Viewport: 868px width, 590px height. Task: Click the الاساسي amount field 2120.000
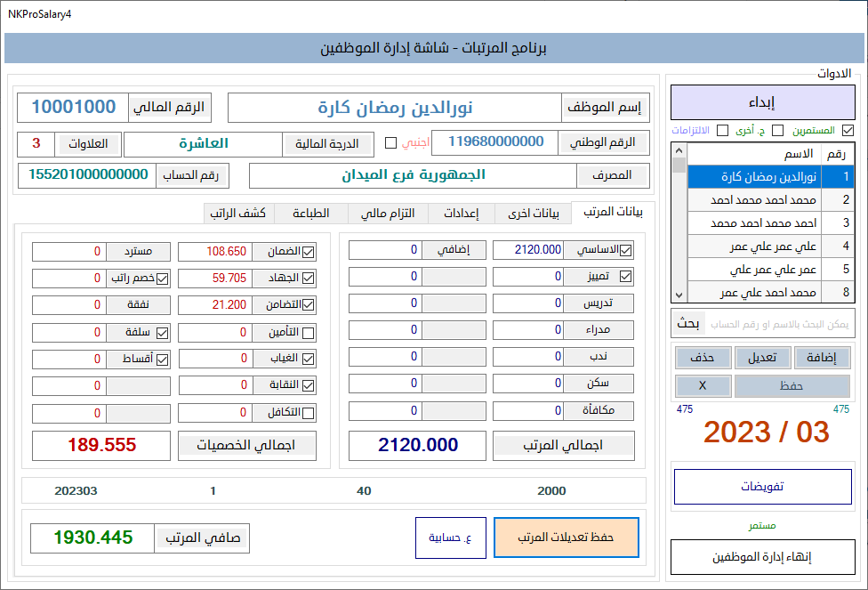528,250
